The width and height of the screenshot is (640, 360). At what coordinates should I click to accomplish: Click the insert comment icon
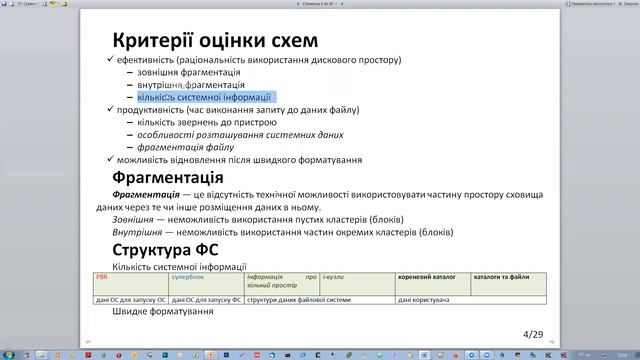(x=64, y=4)
